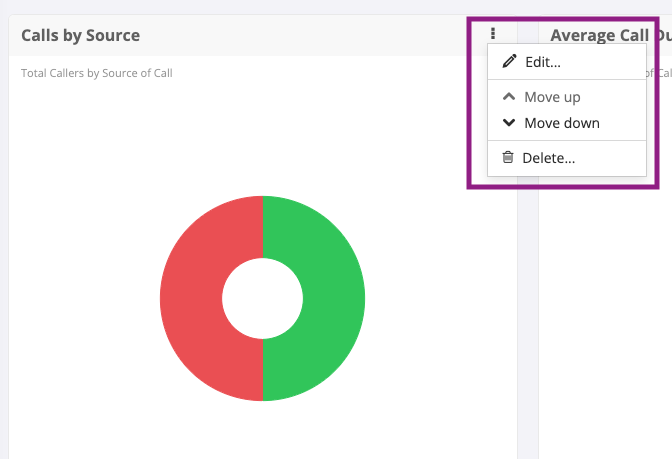The width and height of the screenshot is (672, 459).
Task: Click the white center of donut chart
Action: (x=262, y=298)
